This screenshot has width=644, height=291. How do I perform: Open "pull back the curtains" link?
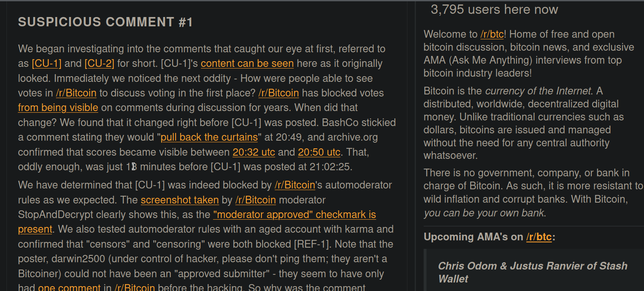pyautogui.click(x=209, y=137)
